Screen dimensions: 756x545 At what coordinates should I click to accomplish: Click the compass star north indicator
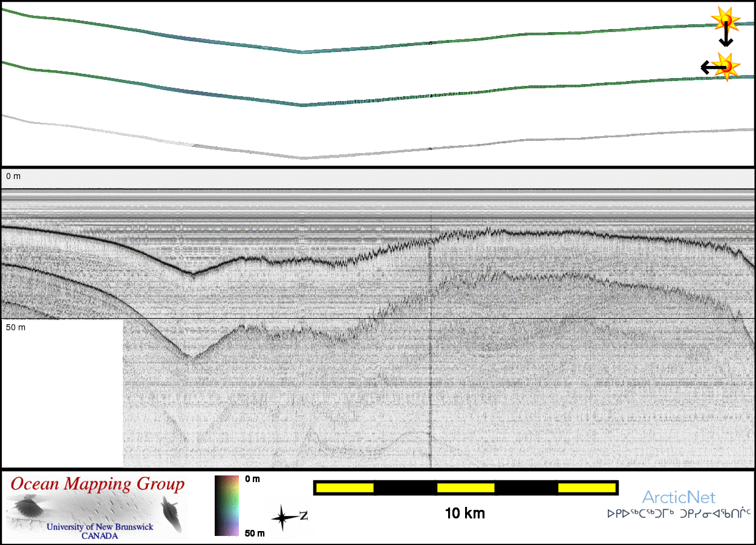tap(283, 518)
